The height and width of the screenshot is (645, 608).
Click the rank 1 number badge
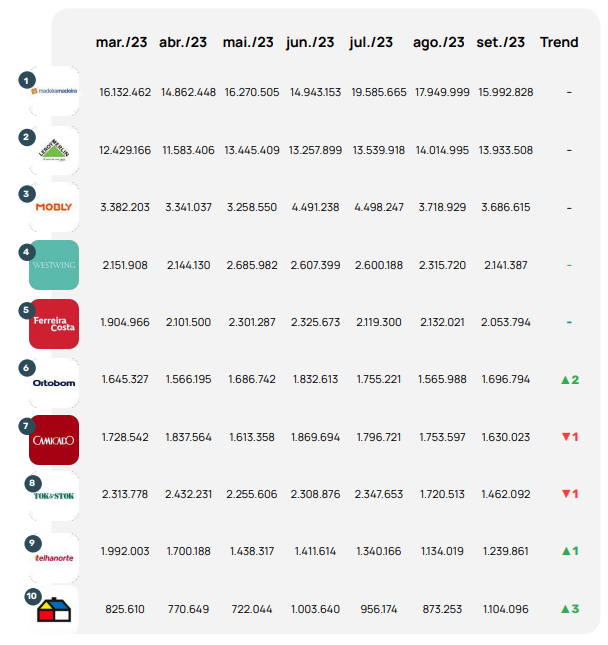tap(26, 78)
